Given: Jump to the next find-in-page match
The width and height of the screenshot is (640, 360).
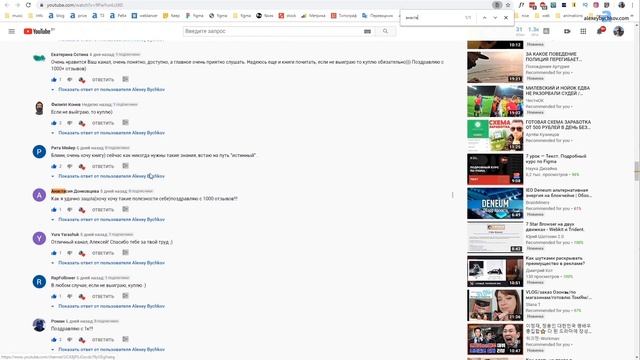Looking at the screenshot, I should coord(495,18).
